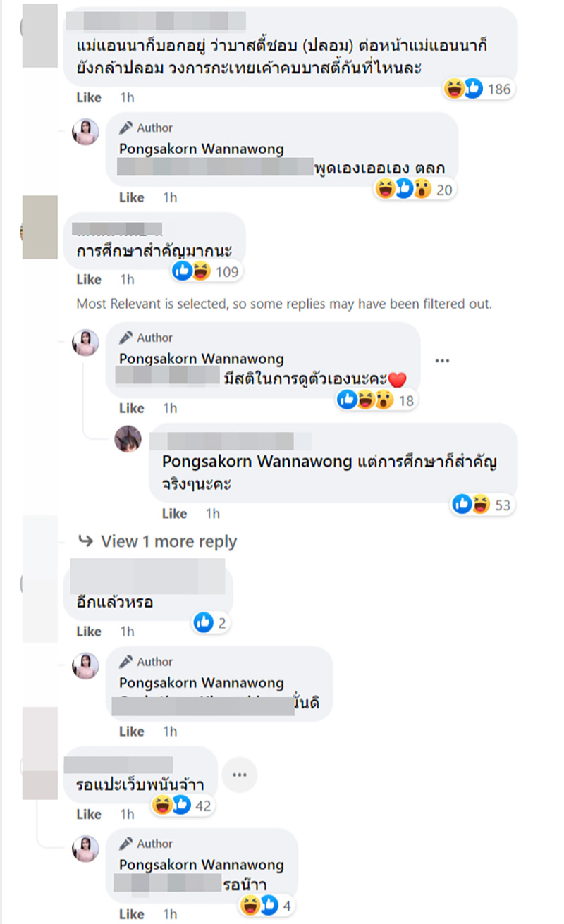This screenshot has width=564, height=924.
Task: Click the ellipsis button next to รอแปะเว็บพนันจ้า
Action: pos(240,775)
